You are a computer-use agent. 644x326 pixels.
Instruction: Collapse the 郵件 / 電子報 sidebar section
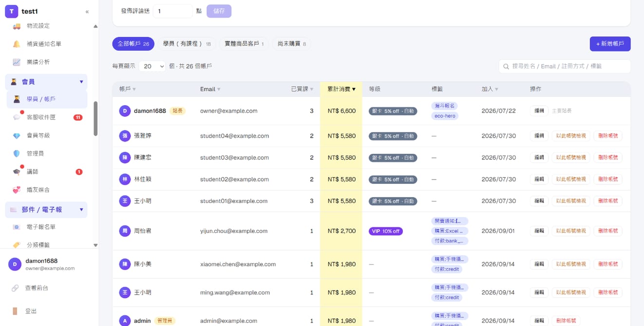coord(81,210)
